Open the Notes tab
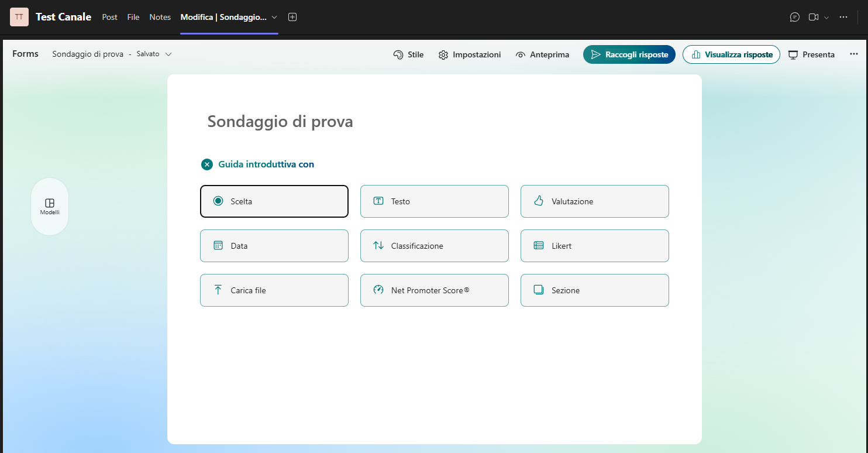 coord(160,17)
